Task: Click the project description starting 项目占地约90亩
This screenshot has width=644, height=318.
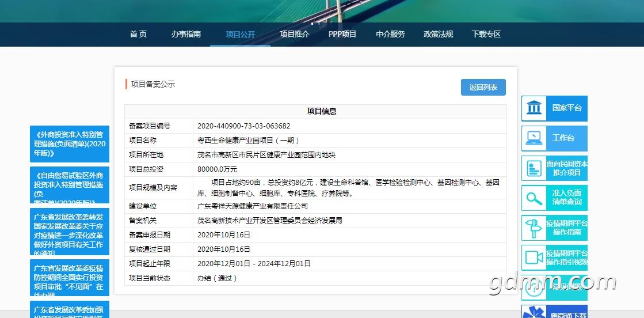Action: coord(349,188)
